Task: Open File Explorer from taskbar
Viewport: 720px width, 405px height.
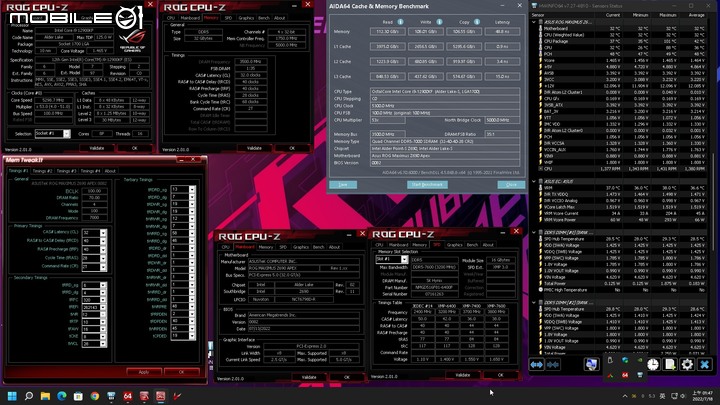Action: click(x=45, y=396)
